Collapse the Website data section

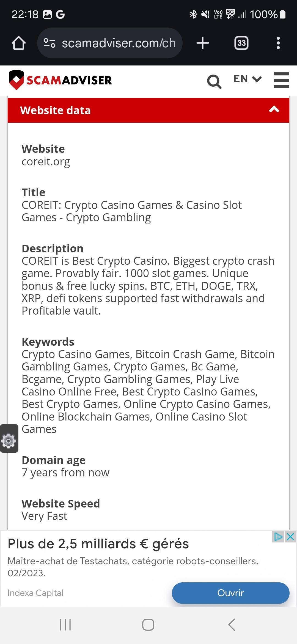(x=274, y=110)
